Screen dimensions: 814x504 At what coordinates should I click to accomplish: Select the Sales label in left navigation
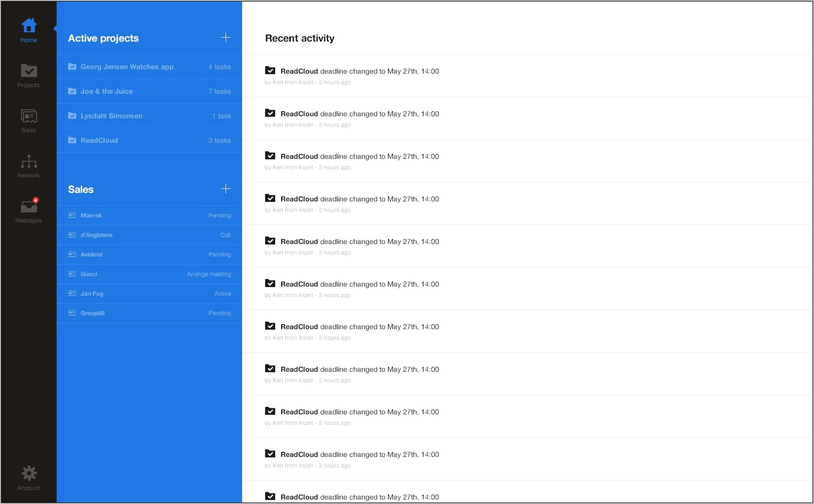tap(29, 130)
